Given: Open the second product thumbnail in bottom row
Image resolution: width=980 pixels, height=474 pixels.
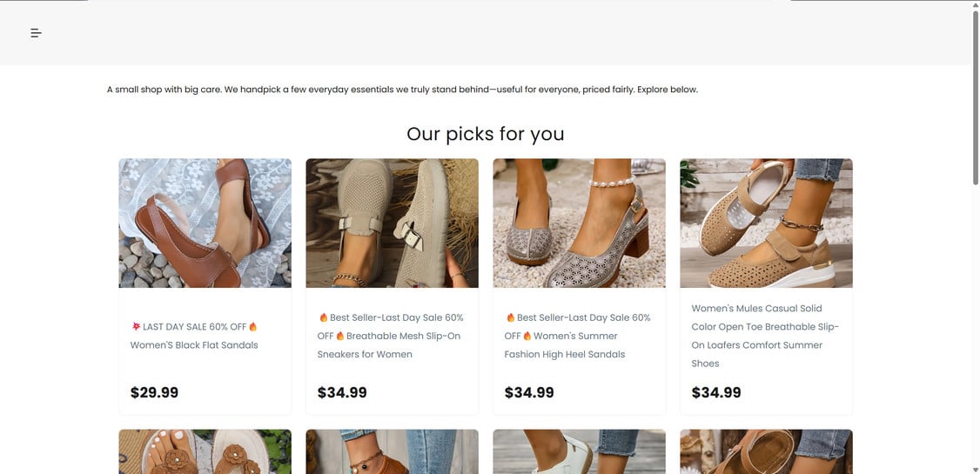Looking at the screenshot, I should coord(392,451).
